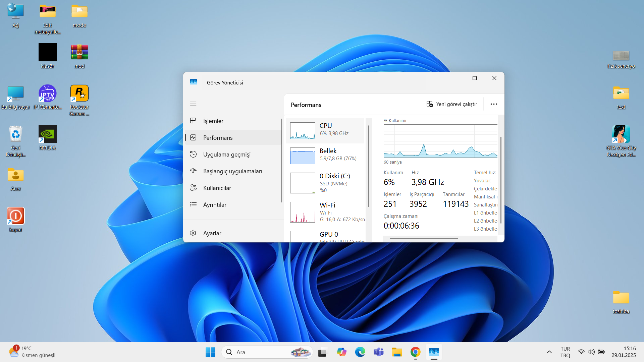Select İşlemler in the sidebar

tap(233, 121)
